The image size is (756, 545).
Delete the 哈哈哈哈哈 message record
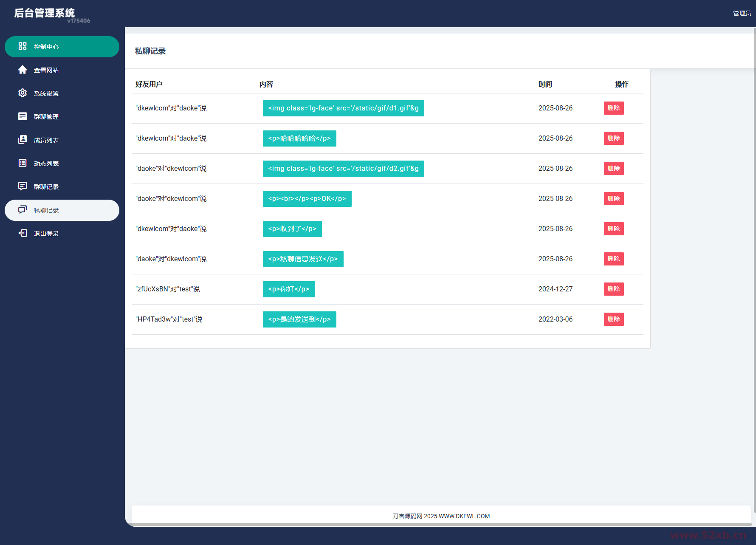point(613,138)
